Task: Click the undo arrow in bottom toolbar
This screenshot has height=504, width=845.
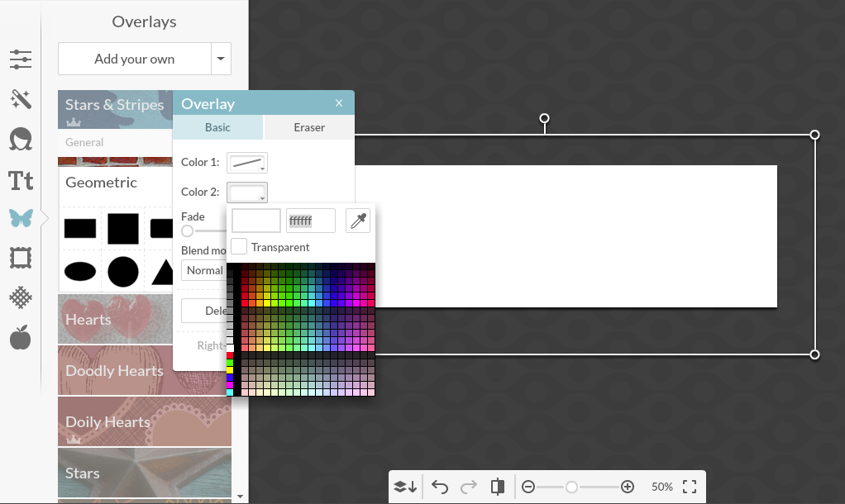Action: coord(440,487)
